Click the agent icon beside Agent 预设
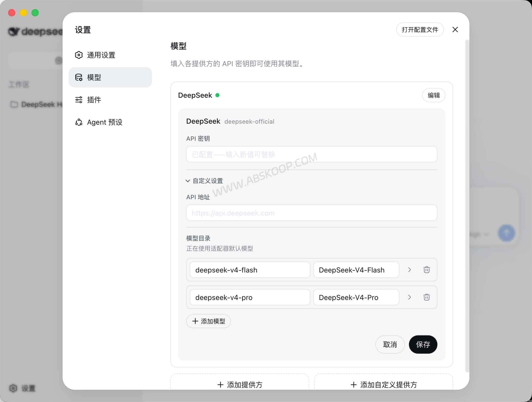This screenshot has width=532, height=402. 79,122
